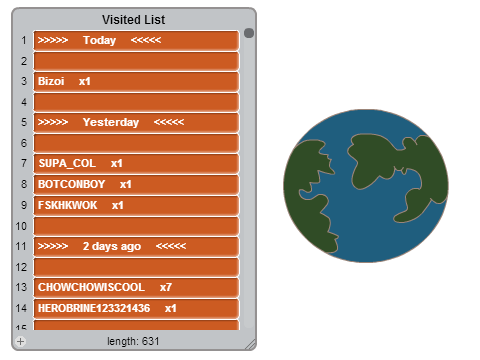Click empty list item number 2
Image resolution: width=480 pixels, height=360 pixels.
click(x=136, y=61)
